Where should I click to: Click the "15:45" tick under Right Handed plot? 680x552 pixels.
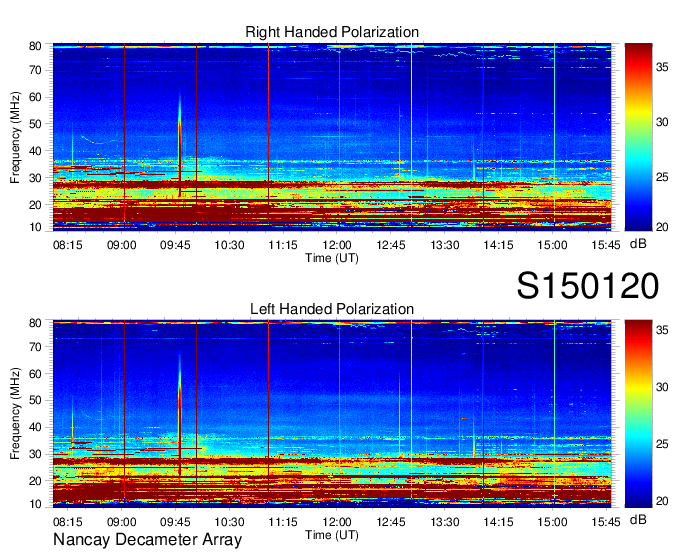click(606, 245)
